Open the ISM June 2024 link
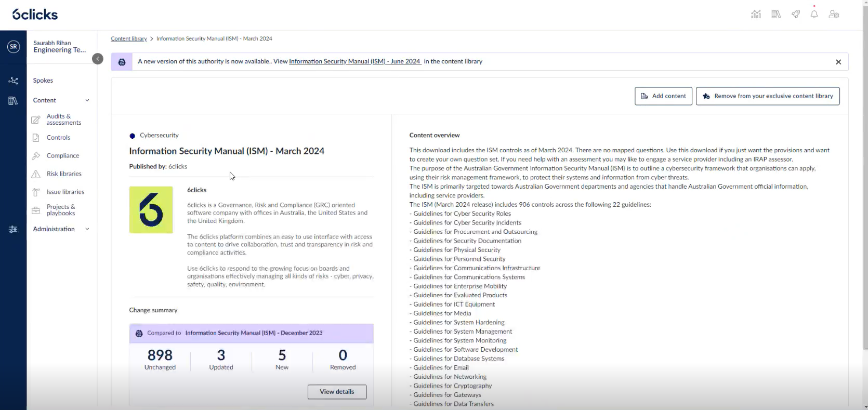This screenshot has height=410, width=868. click(354, 61)
